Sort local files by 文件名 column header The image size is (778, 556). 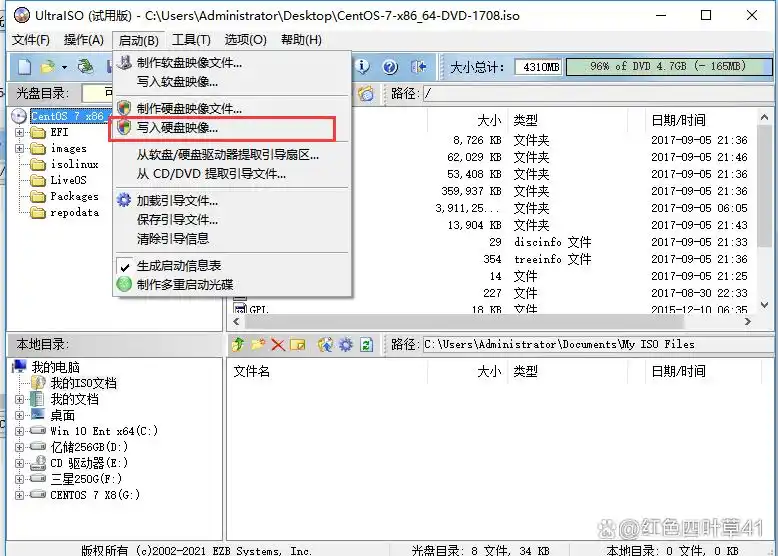click(x=252, y=371)
